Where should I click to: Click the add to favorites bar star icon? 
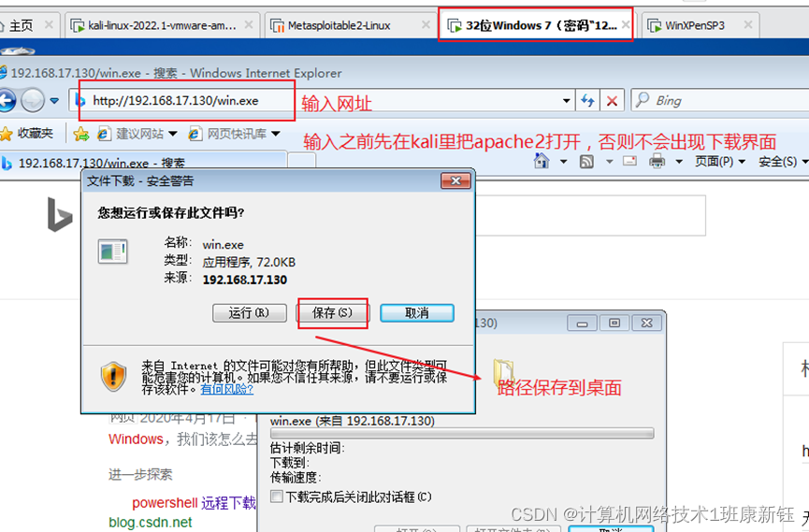point(81,134)
